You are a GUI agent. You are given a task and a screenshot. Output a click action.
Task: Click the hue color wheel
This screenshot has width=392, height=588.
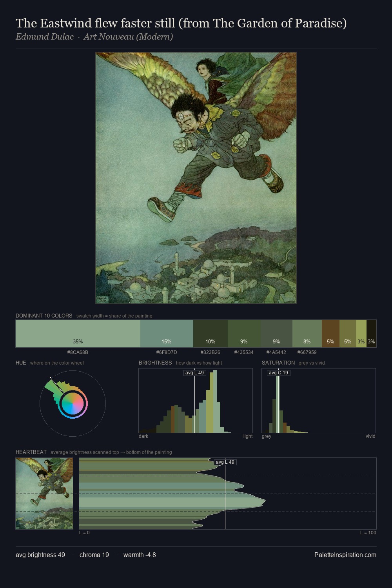73,403
